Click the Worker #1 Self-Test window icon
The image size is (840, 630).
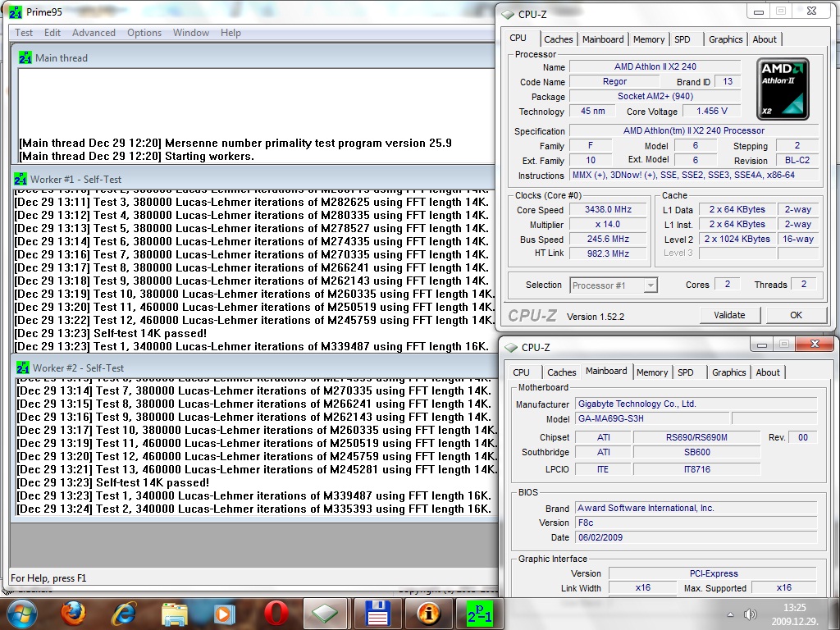tap(21, 179)
